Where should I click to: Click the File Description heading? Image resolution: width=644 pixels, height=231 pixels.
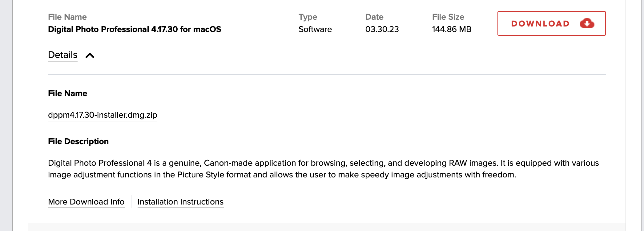pos(78,141)
